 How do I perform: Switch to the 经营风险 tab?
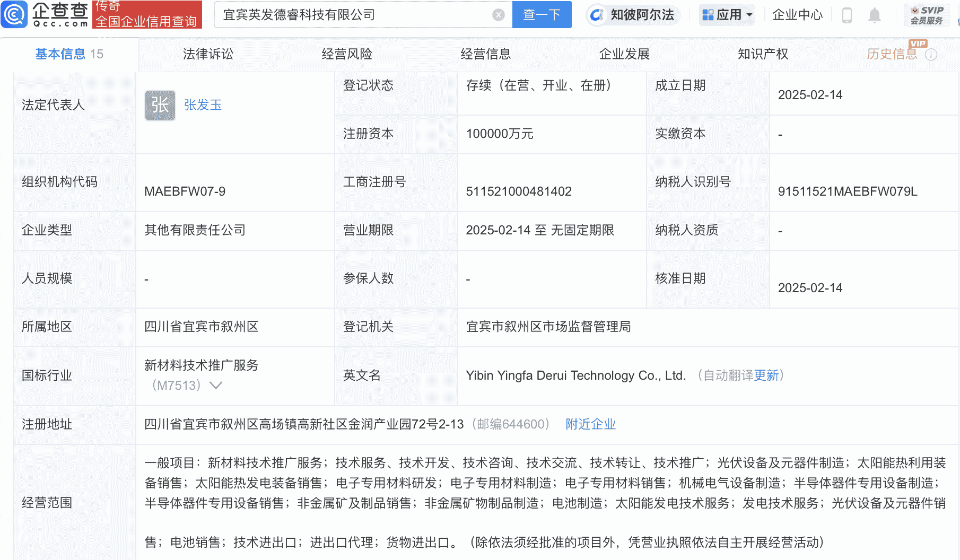pos(347,54)
